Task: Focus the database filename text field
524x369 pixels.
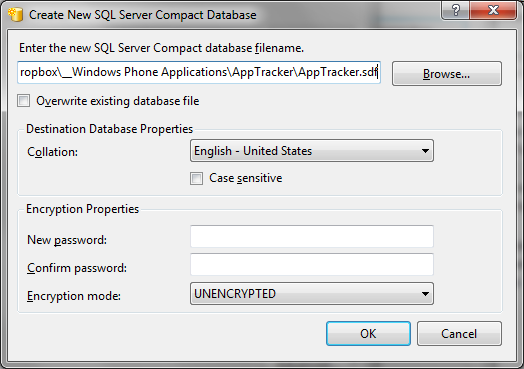Action: (x=199, y=72)
